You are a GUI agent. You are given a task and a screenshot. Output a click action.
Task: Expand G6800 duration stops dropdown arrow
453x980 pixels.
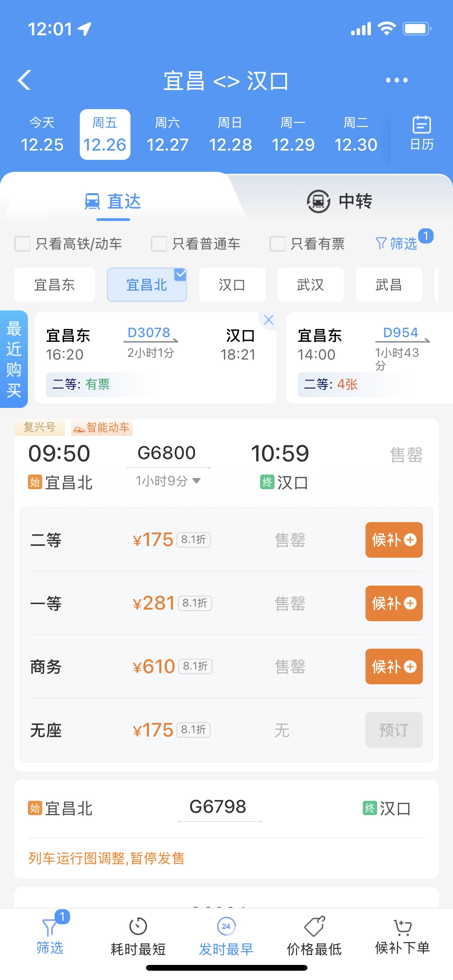click(x=197, y=481)
